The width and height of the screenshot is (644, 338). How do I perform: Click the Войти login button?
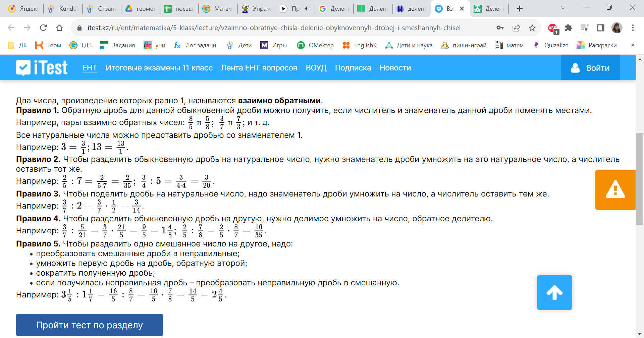coord(590,68)
